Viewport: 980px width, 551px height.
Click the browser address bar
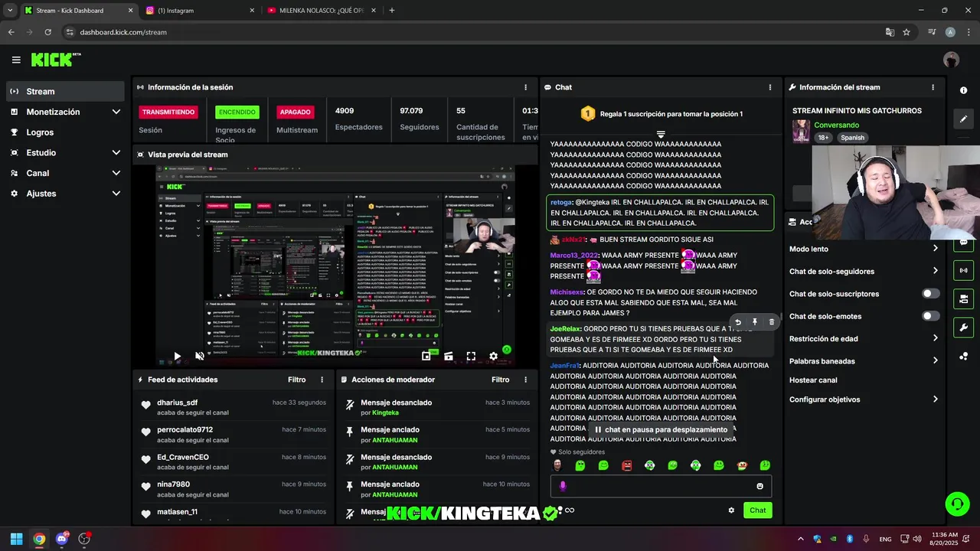tap(471, 32)
